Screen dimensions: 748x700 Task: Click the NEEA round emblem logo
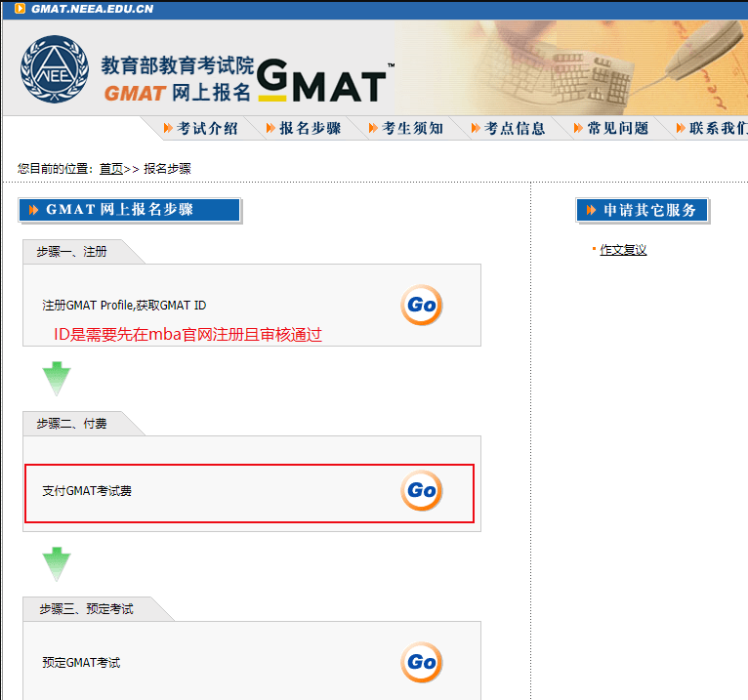coord(55,69)
